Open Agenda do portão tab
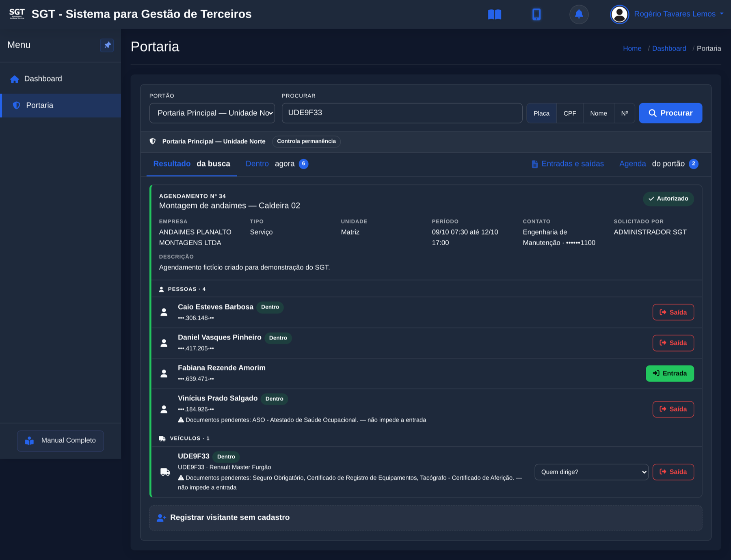Viewport: 731px width, 560px height. pos(658,164)
